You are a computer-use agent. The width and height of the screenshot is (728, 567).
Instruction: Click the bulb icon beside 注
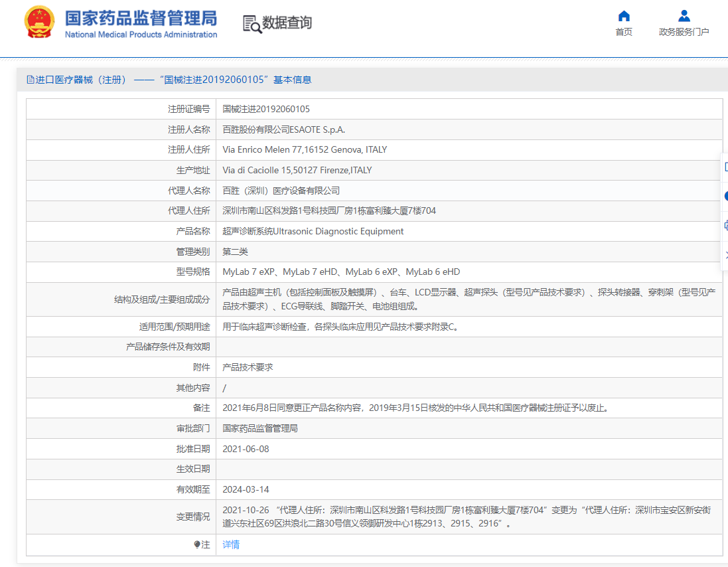(197, 544)
